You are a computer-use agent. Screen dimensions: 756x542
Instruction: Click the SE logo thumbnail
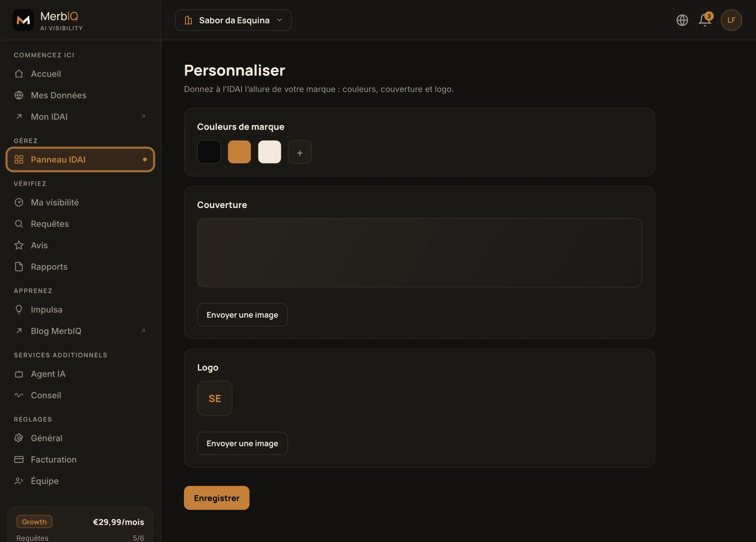tap(215, 398)
